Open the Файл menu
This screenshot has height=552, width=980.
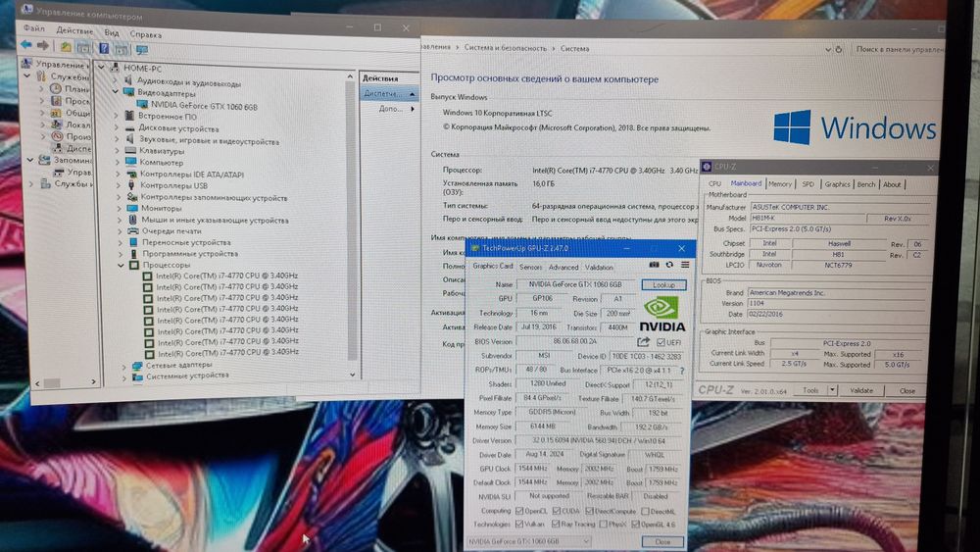pyautogui.click(x=34, y=28)
